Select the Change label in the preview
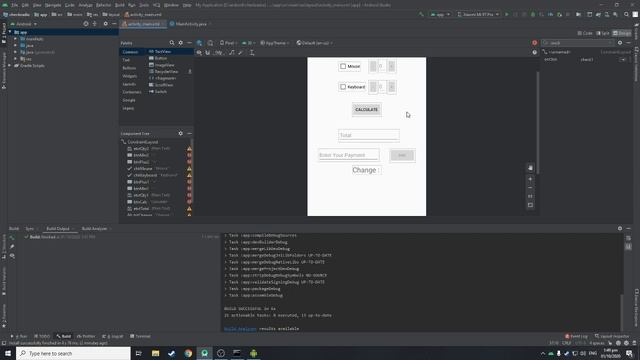Screen dimensions: 640x360 367,170
